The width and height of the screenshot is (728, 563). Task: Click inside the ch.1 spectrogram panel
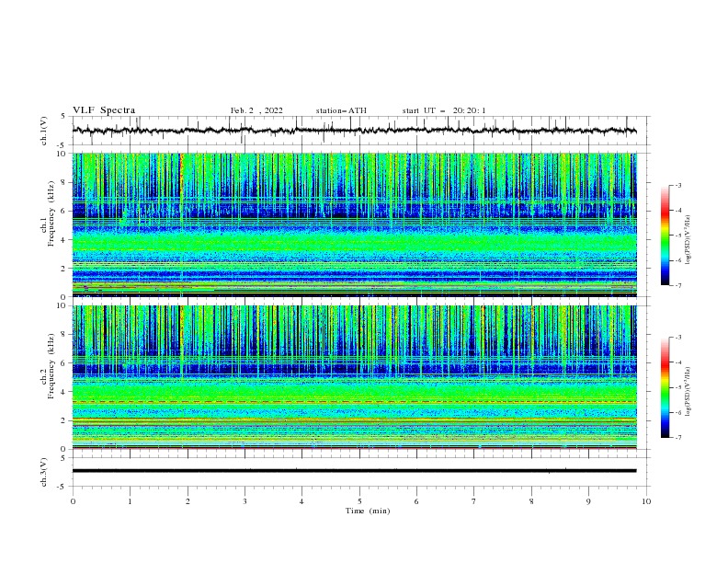[355, 224]
